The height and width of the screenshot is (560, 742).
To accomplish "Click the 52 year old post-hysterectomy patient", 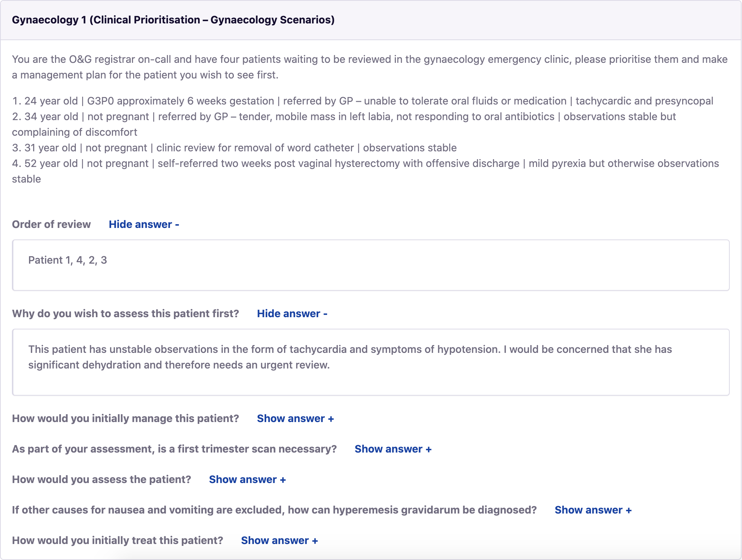I will [x=365, y=163].
